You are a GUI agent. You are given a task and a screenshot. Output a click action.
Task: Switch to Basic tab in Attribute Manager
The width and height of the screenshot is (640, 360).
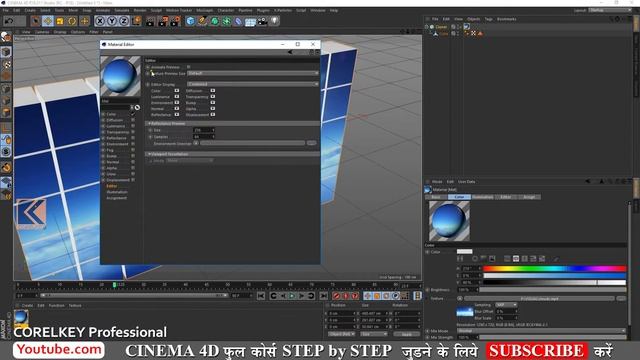tap(436, 197)
